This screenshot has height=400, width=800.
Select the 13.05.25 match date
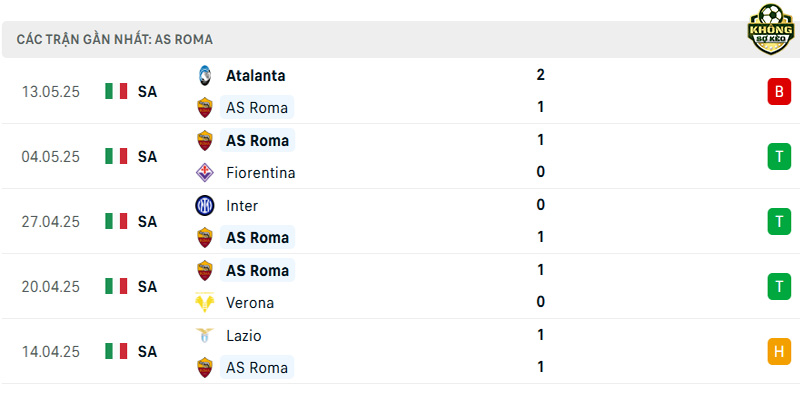[51, 92]
